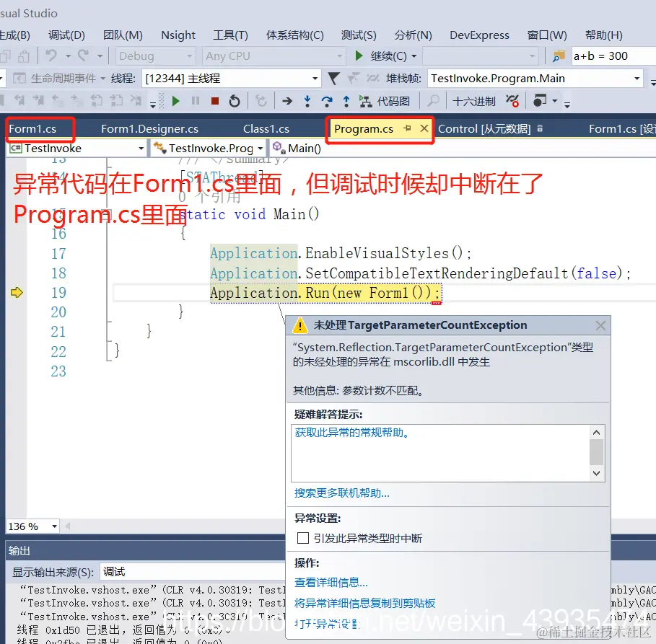Click the warning triangle icon in exception dialog

pos(300,325)
